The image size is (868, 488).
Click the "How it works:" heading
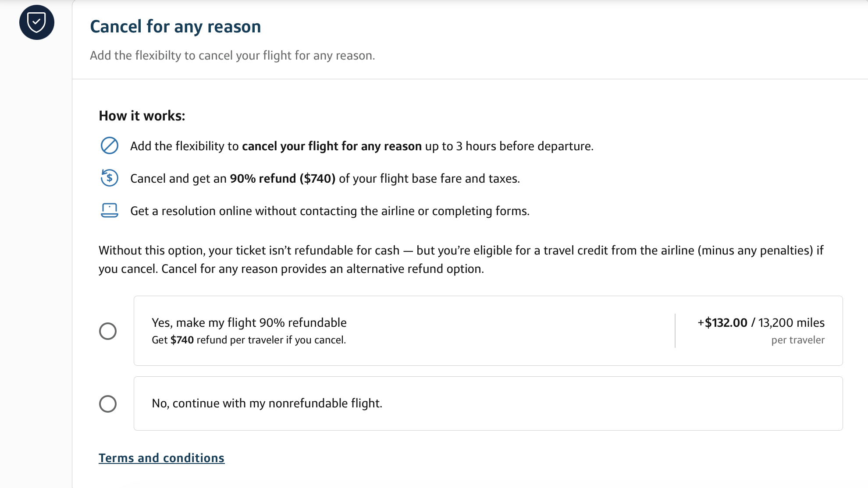142,116
